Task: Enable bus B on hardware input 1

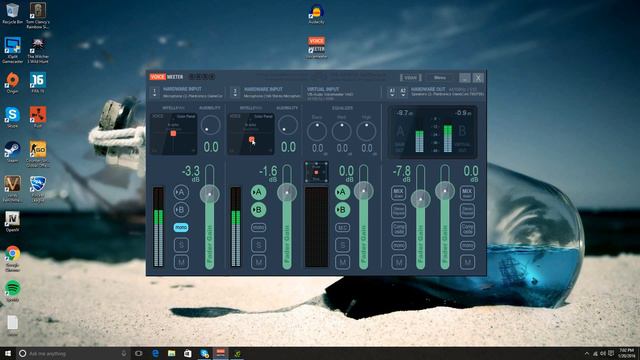Action: click(181, 209)
